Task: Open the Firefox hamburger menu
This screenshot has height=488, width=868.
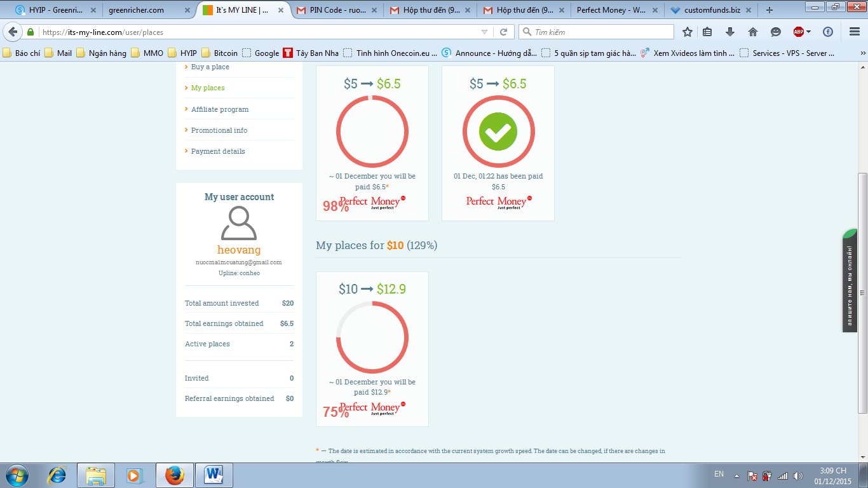Action: click(x=855, y=32)
